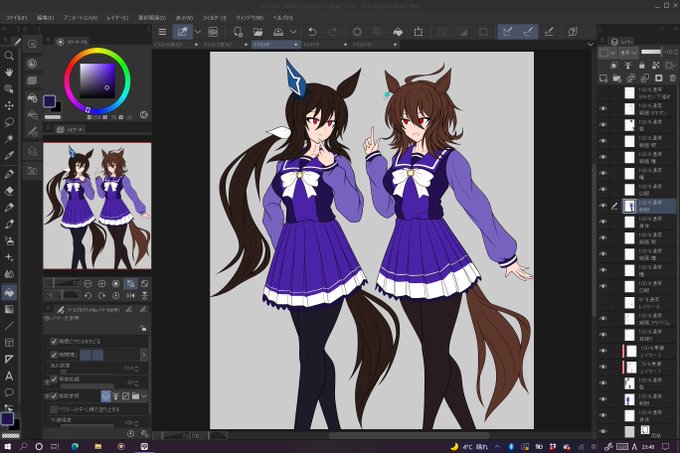The width and height of the screenshot is (680, 453).
Task: Open dropdown beside the New canvas icon
Action: 198,32
